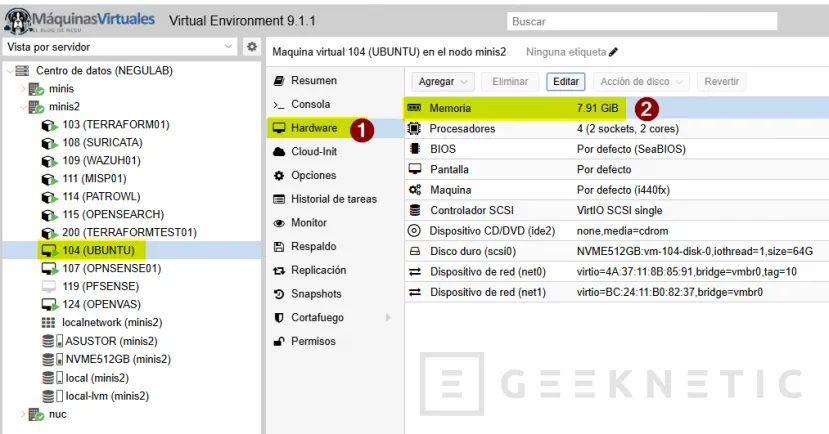Click the Ninguna etiqueta label
The width and height of the screenshot is (829, 434).
click(566, 52)
